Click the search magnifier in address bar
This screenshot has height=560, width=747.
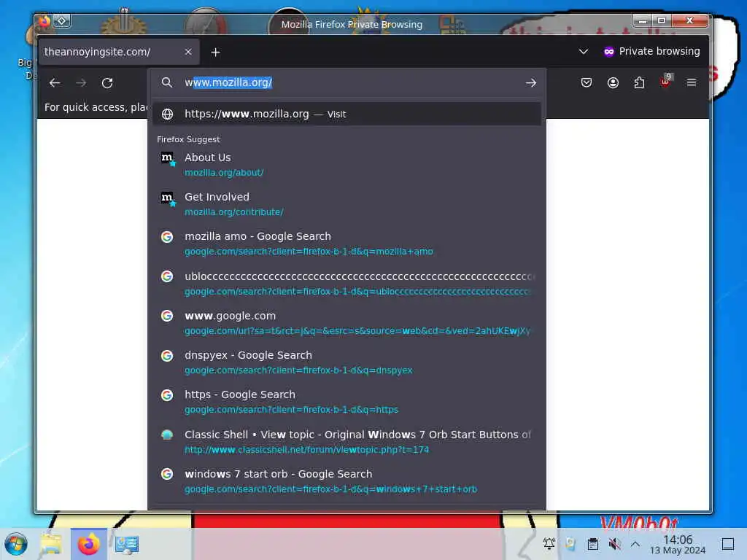coord(167,82)
